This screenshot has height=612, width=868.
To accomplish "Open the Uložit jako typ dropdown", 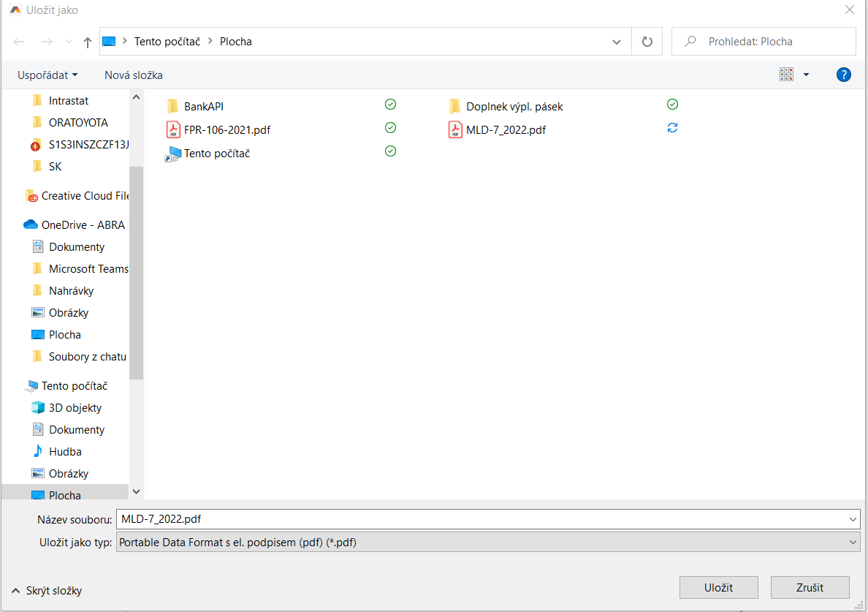I will (x=487, y=543).
